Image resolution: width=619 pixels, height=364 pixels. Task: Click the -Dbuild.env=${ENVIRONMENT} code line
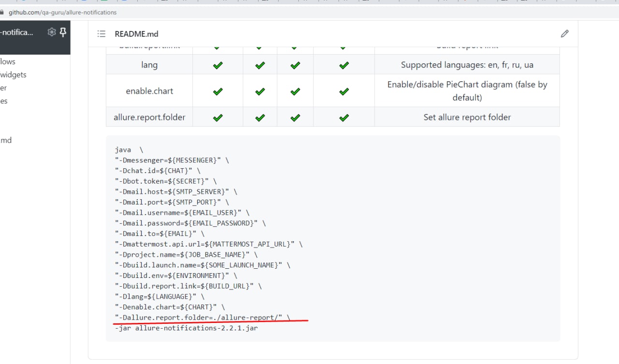(x=176, y=276)
